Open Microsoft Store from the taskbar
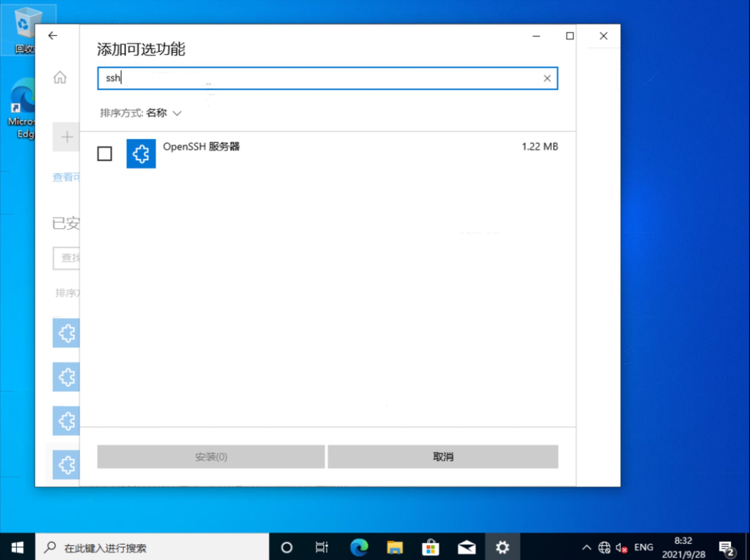 [x=431, y=547]
